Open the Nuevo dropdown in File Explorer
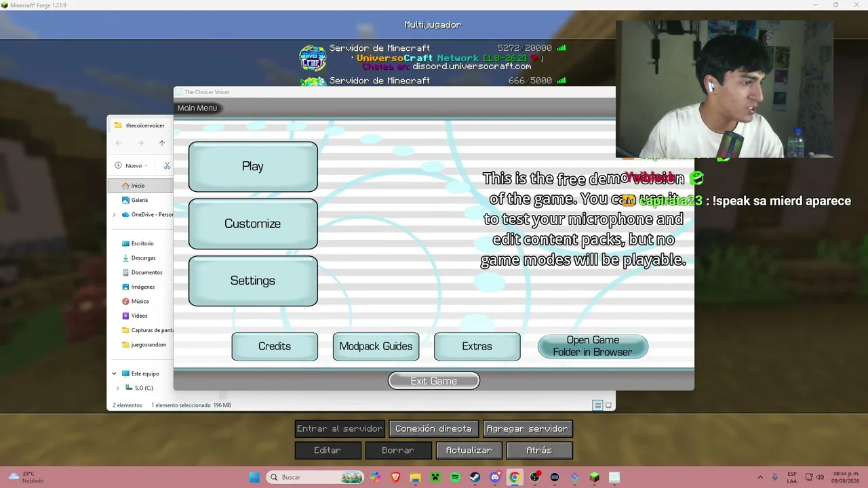This screenshot has width=868, height=488. point(132,165)
